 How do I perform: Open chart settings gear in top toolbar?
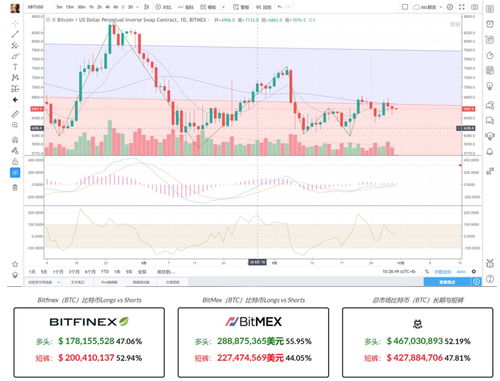pos(450,7)
